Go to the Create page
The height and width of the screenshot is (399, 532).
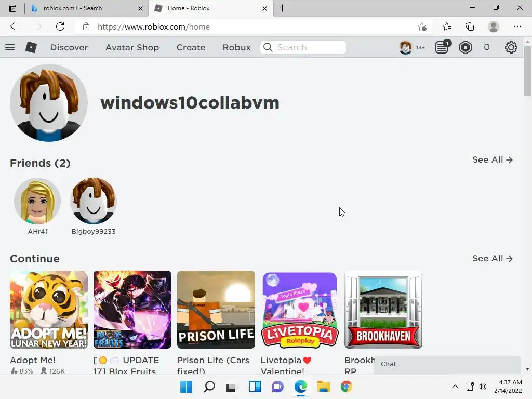[x=191, y=47]
